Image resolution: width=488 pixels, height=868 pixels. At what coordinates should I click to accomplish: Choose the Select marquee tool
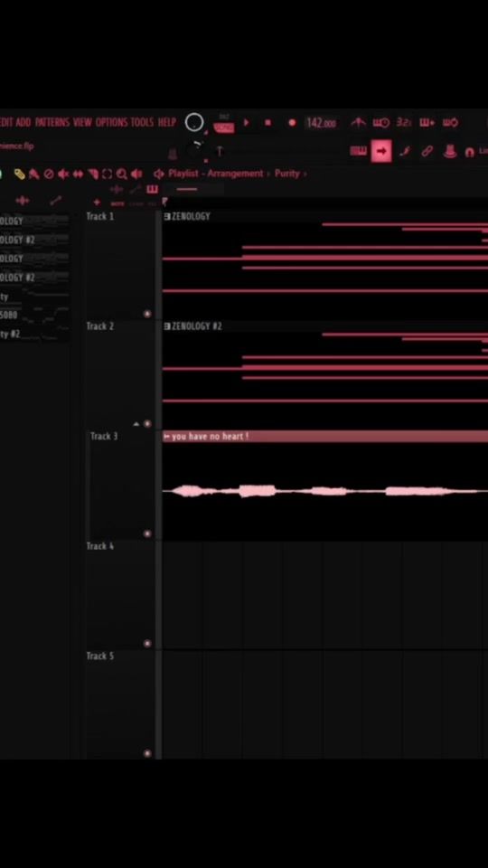[108, 175]
